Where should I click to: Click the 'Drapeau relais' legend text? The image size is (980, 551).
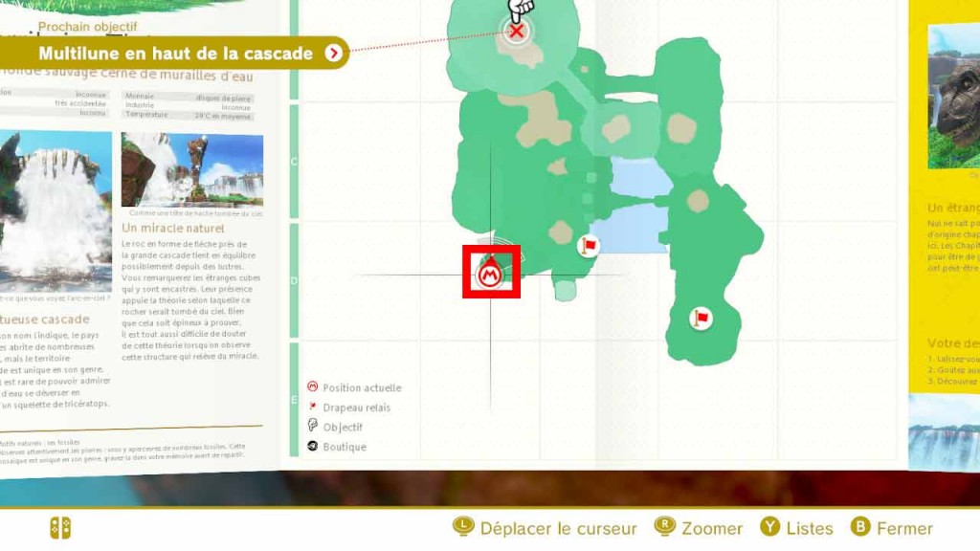point(356,408)
